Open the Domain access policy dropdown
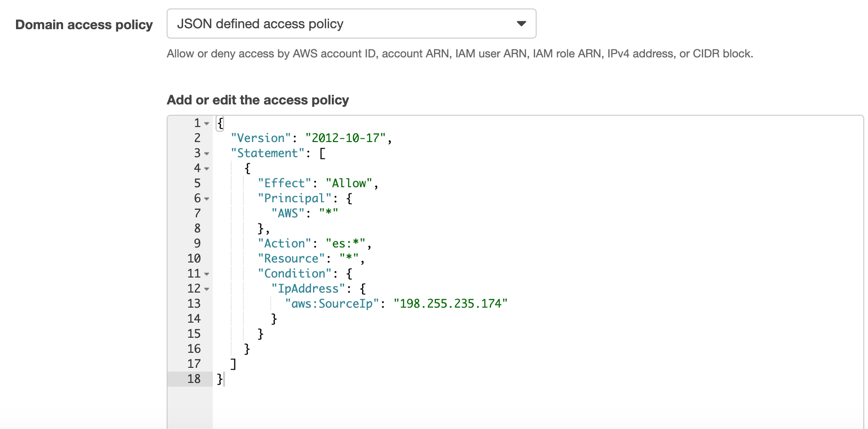 coord(351,24)
